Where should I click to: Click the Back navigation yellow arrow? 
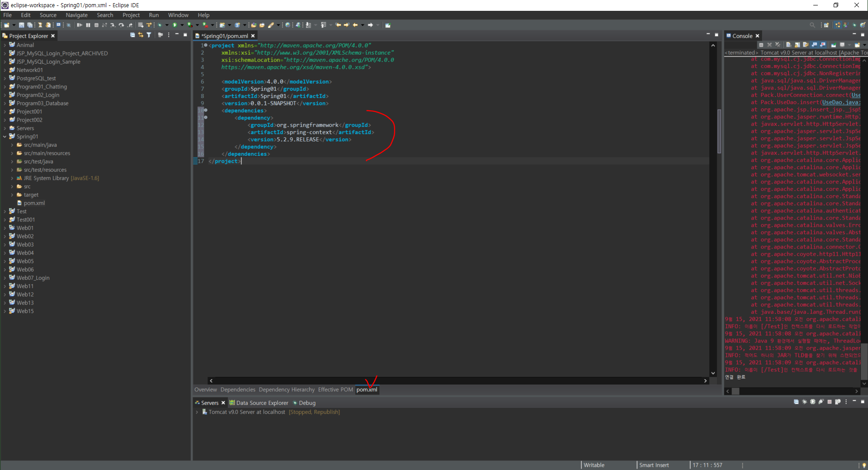pyautogui.click(x=355, y=25)
